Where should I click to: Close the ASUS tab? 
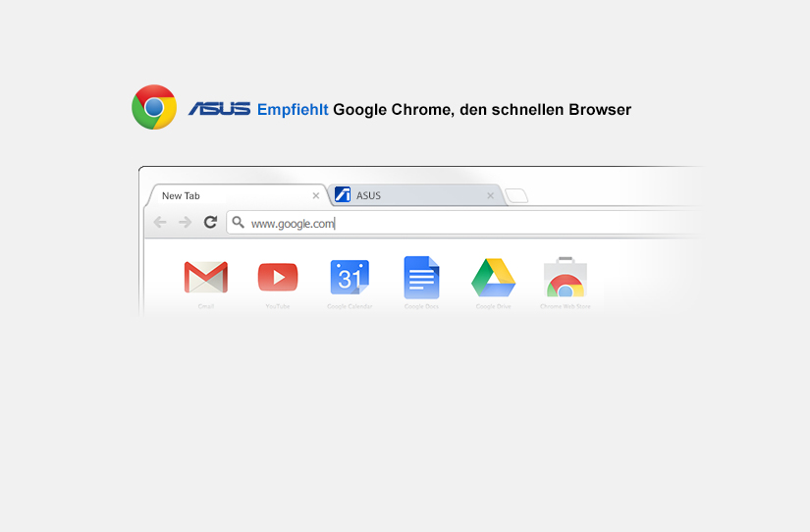pos(490,195)
